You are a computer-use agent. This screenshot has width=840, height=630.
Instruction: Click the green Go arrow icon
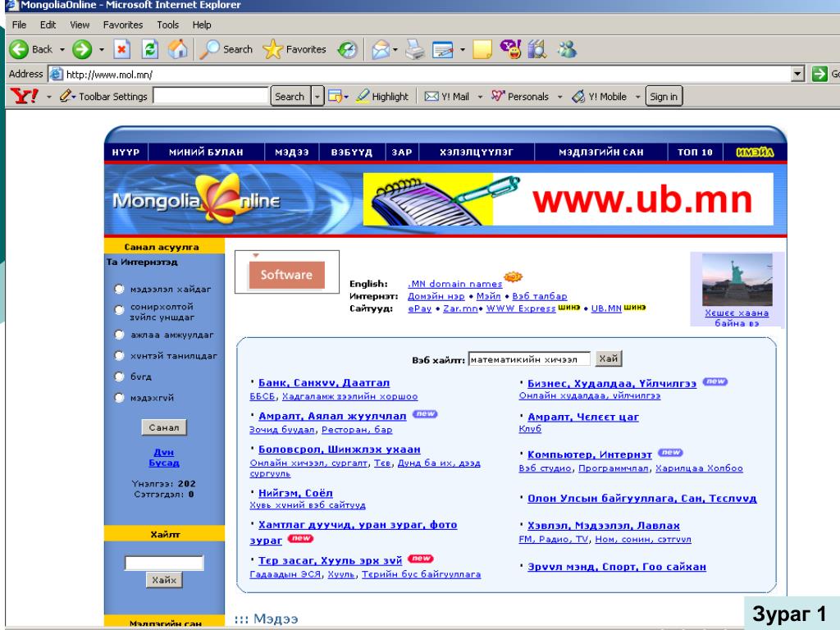pos(819,74)
